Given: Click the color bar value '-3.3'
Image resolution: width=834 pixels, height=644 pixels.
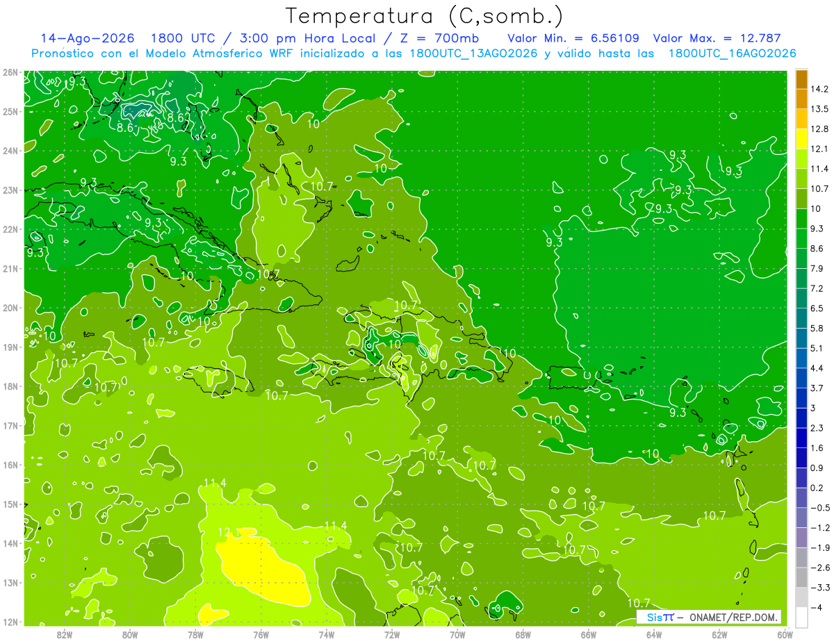Looking at the screenshot, I should click(x=819, y=587).
